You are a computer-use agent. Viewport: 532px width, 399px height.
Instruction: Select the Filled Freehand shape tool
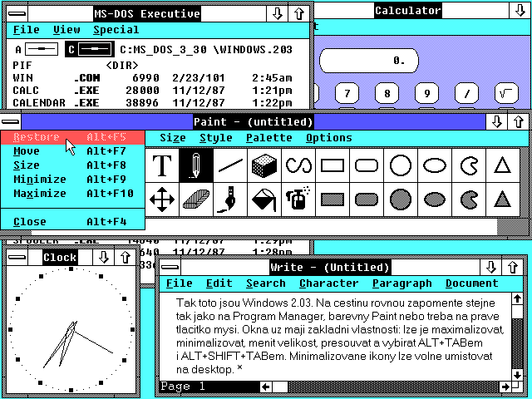click(x=469, y=199)
